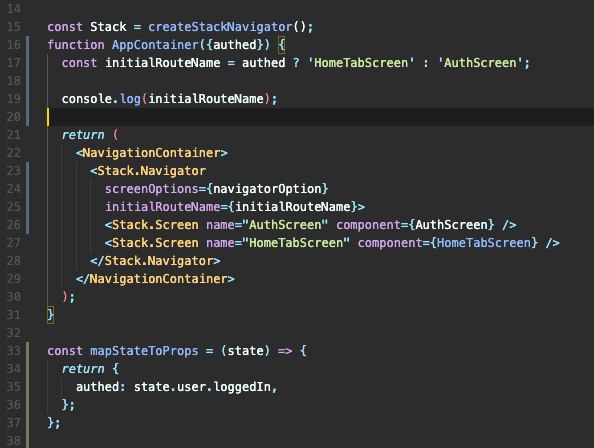Click the navigatorOption value
Viewport: 594px width, 448px height.
(x=267, y=189)
